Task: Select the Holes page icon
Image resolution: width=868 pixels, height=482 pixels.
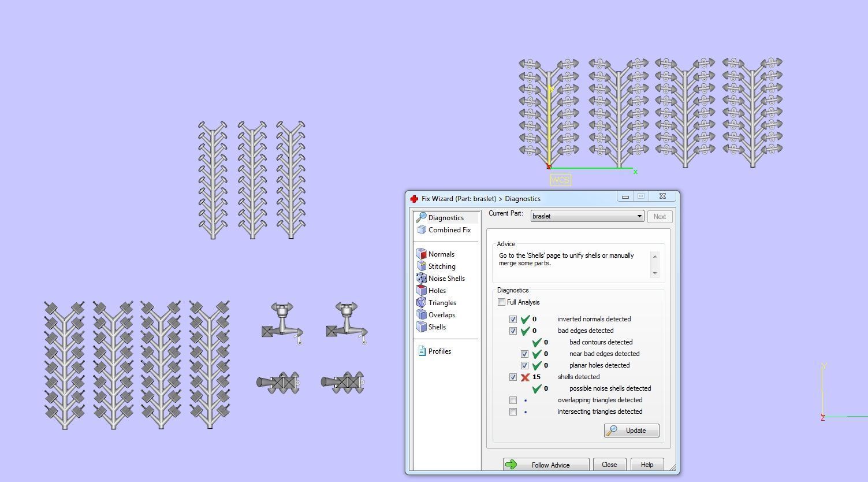Action: click(421, 290)
